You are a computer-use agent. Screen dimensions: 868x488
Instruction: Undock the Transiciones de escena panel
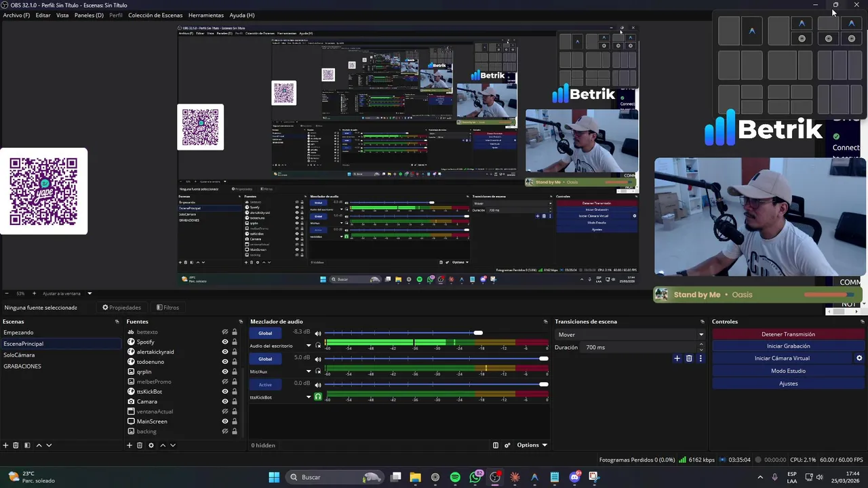703,322
